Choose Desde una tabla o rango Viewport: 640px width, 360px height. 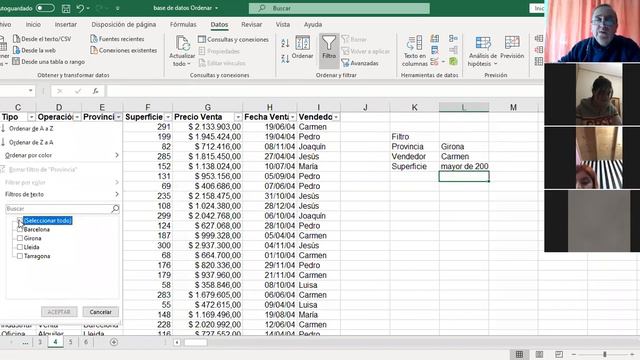[49, 62]
